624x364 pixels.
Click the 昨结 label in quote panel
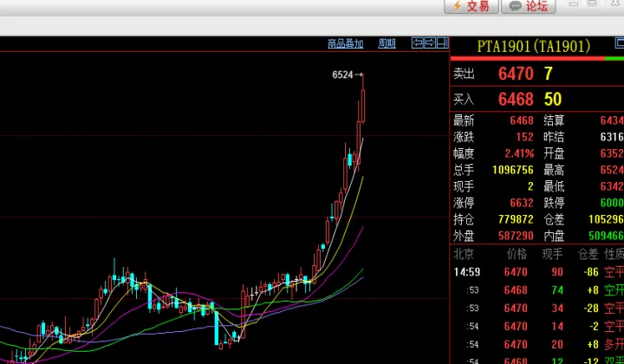coord(554,137)
